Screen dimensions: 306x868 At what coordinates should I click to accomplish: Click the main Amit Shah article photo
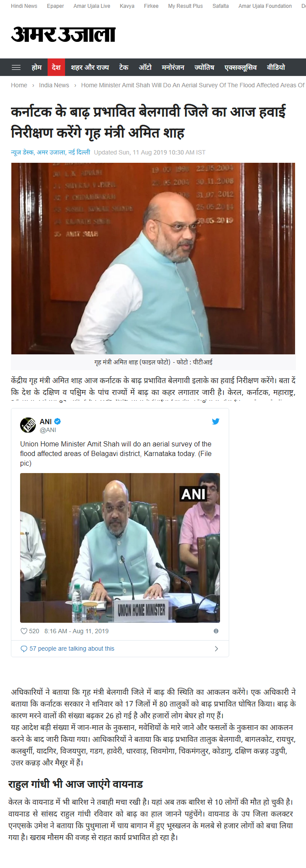click(x=153, y=258)
